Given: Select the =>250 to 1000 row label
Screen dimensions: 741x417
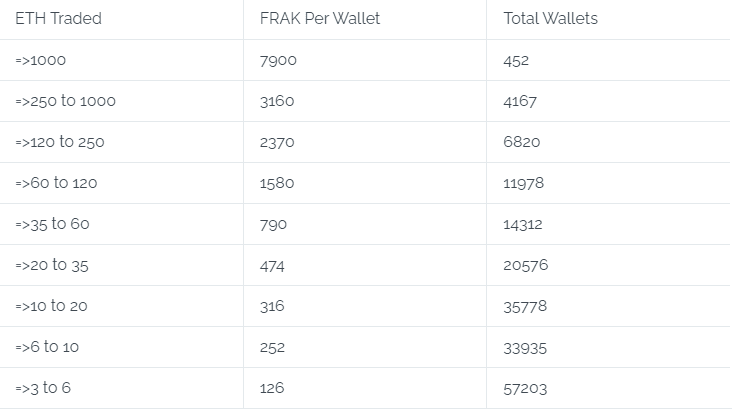Looking at the screenshot, I should pos(66,101).
